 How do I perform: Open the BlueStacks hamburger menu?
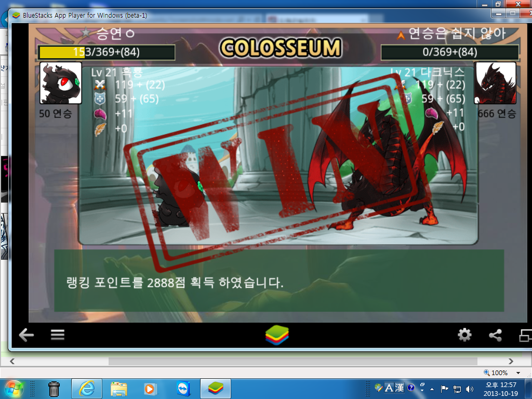(x=57, y=335)
